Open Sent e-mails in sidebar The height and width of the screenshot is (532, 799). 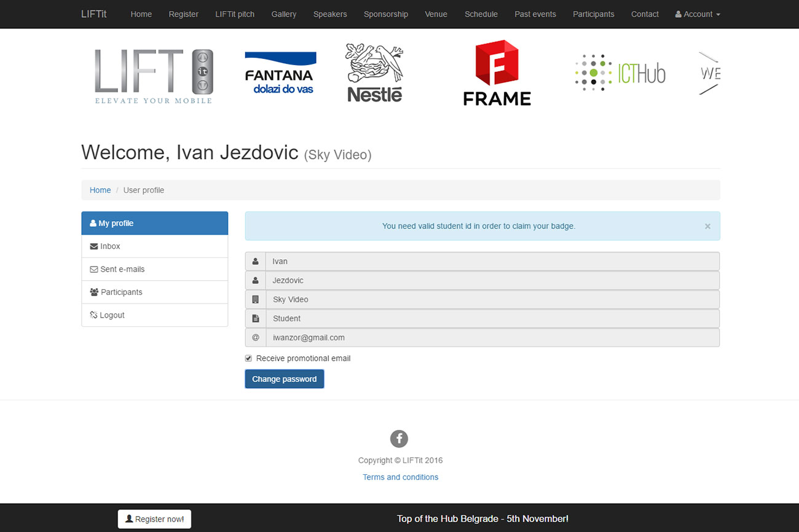(x=155, y=269)
